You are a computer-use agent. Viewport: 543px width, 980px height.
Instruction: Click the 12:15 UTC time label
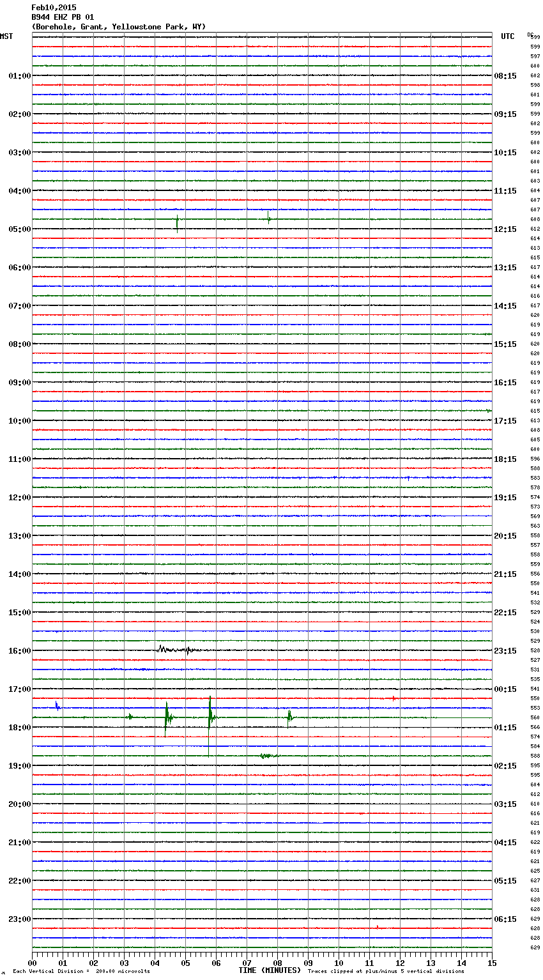[x=505, y=229]
